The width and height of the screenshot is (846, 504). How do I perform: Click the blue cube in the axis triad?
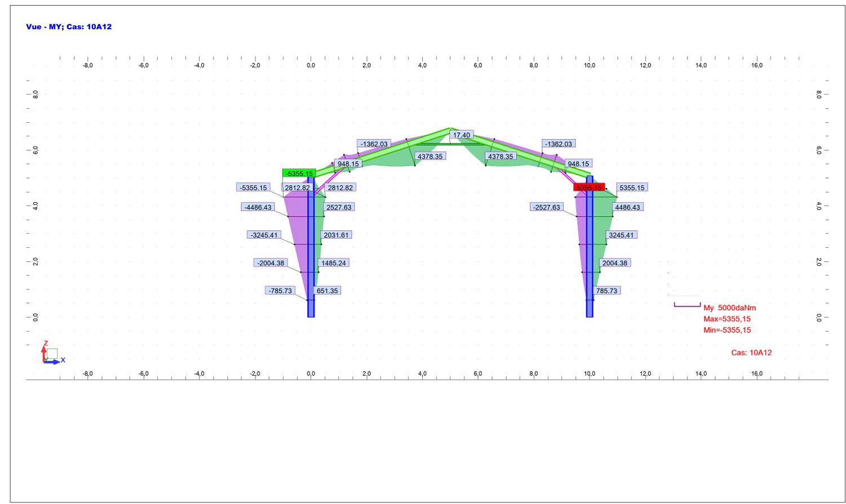pos(52,353)
